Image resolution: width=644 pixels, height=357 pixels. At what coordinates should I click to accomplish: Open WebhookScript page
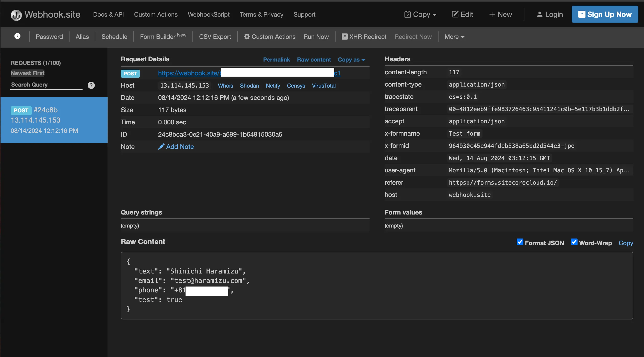pos(209,15)
